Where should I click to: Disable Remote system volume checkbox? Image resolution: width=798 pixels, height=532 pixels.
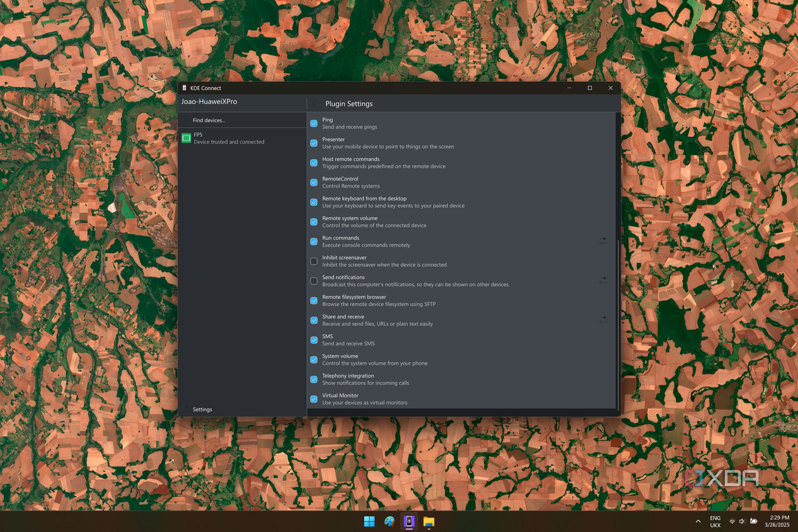click(314, 222)
